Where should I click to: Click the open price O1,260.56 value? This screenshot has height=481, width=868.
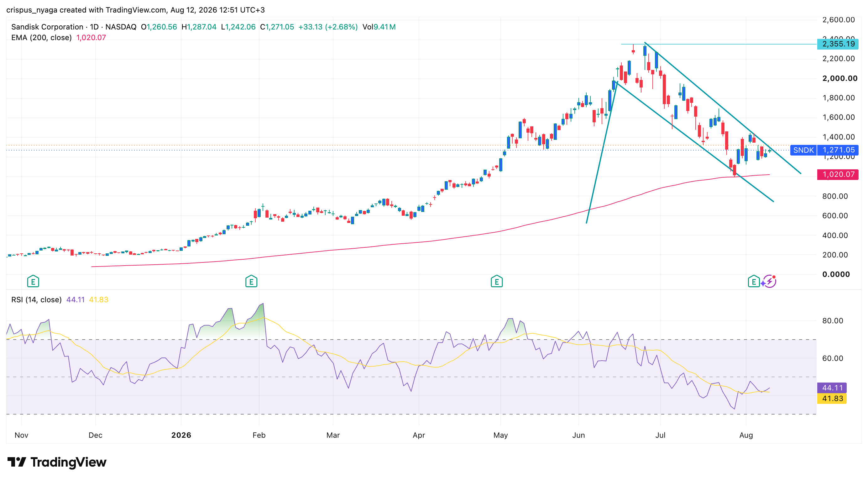(x=159, y=27)
